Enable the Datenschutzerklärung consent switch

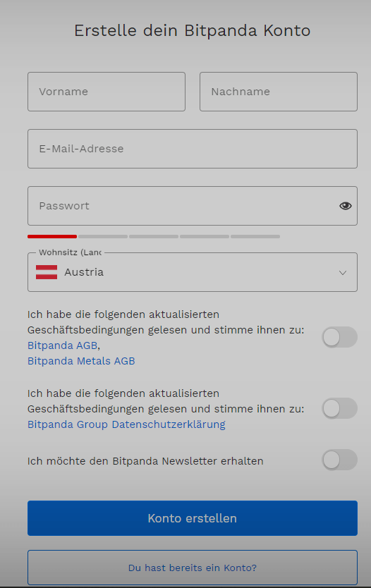click(x=339, y=408)
